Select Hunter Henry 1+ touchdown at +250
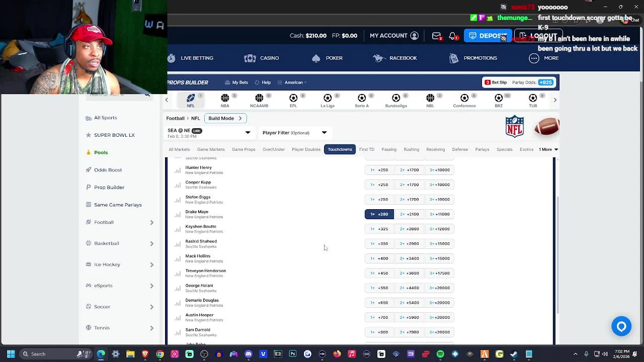The width and height of the screenshot is (644, 362). click(379, 170)
